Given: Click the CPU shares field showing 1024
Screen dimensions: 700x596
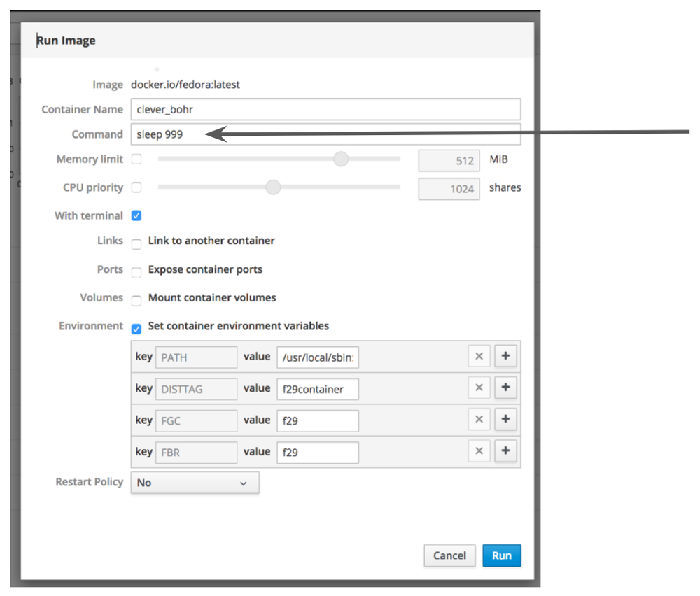Looking at the screenshot, I should click(449, 189).
